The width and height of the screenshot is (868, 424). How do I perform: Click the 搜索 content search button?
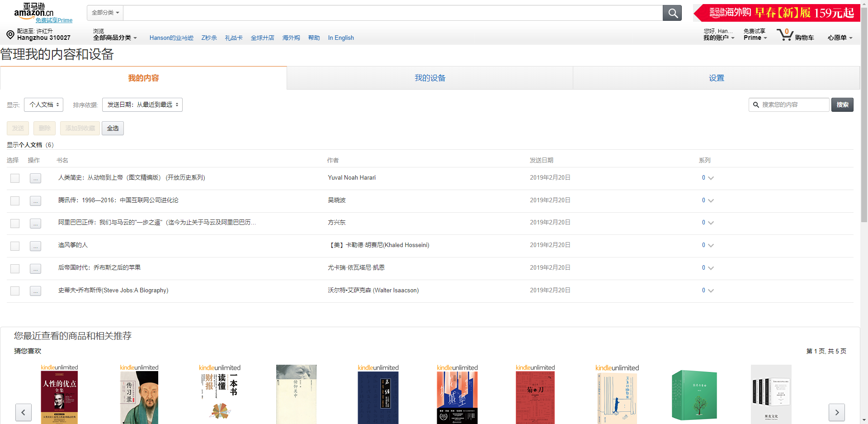click(842, 105)
